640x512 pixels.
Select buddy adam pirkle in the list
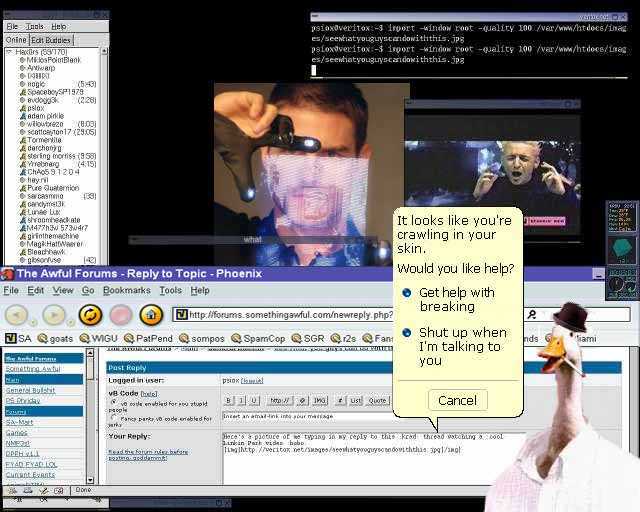pos(45,116)
